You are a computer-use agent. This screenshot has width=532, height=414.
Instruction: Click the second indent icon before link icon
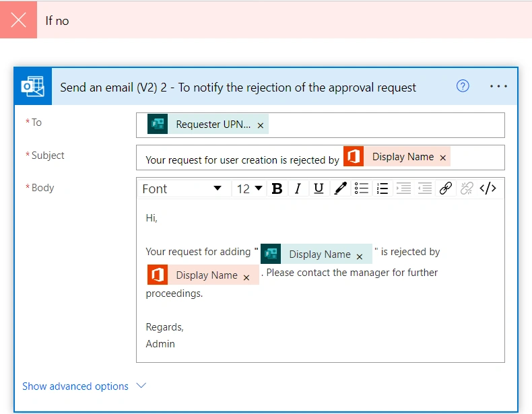(425, 188)
